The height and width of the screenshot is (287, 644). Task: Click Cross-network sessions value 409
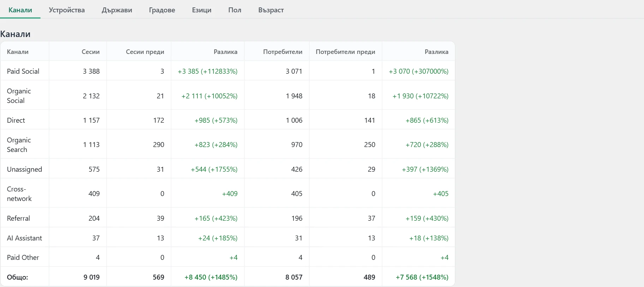94,194
